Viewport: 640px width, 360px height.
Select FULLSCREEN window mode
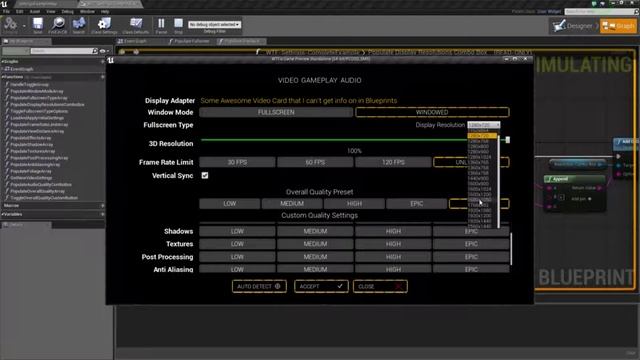pos(276,112)
